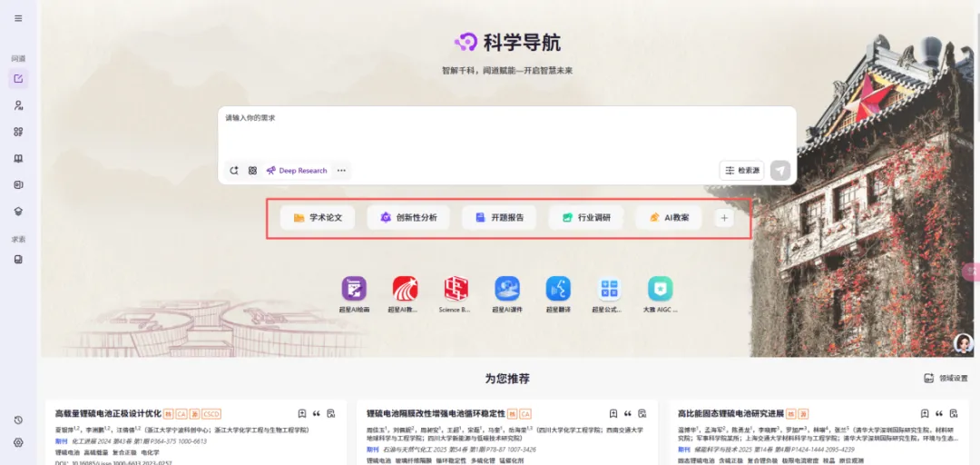Screen dimensions: 980x465
Task: Click the 科学导航 logo title
Action: coord(507,43)
